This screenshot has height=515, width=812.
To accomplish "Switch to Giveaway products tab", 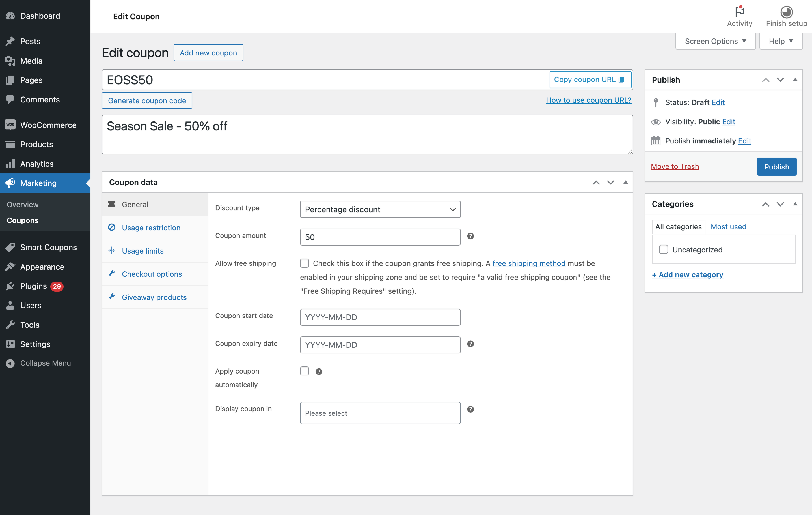I will point(155,297).
